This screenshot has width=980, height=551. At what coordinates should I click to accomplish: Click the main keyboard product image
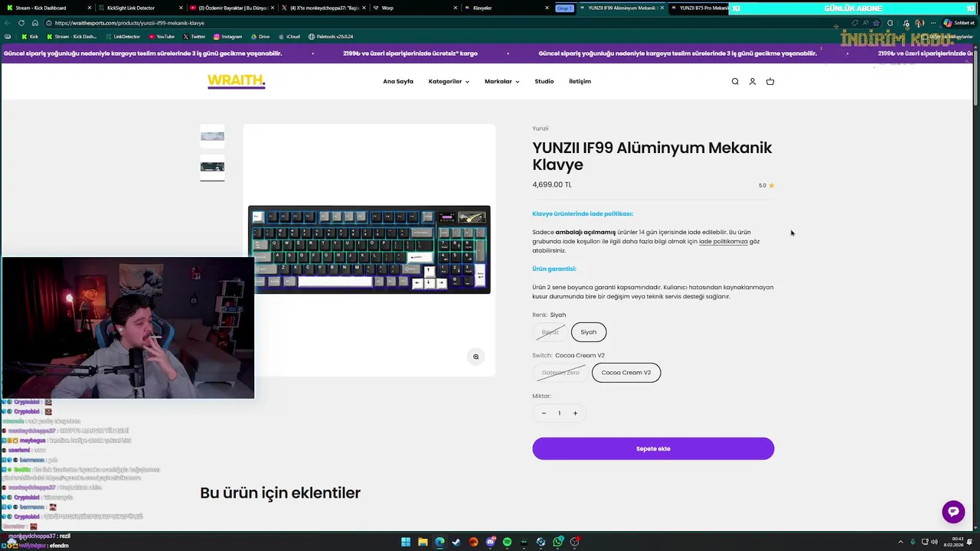[x=369, y=249]
